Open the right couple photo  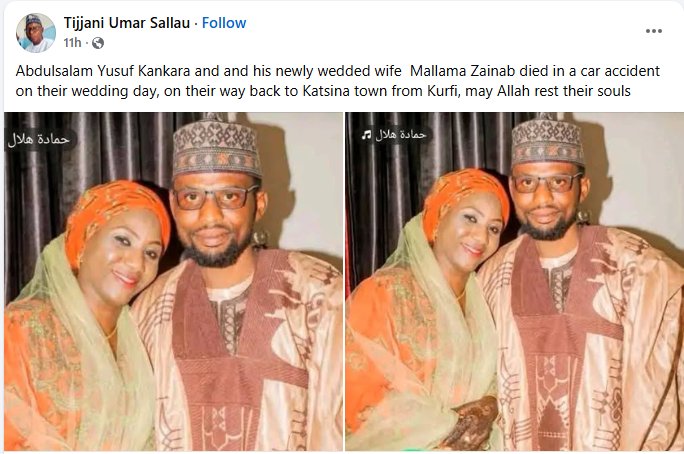pos(514,281)
